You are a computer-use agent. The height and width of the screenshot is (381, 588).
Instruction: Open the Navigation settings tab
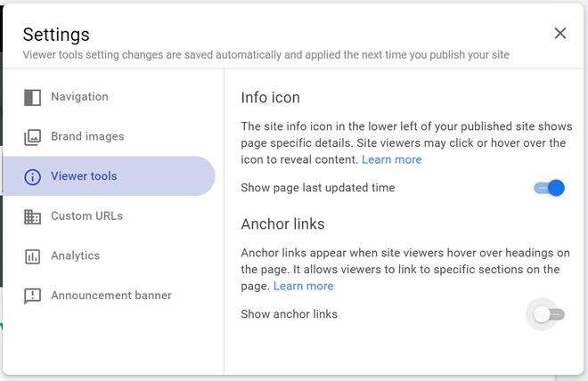(x=79, y=97)
